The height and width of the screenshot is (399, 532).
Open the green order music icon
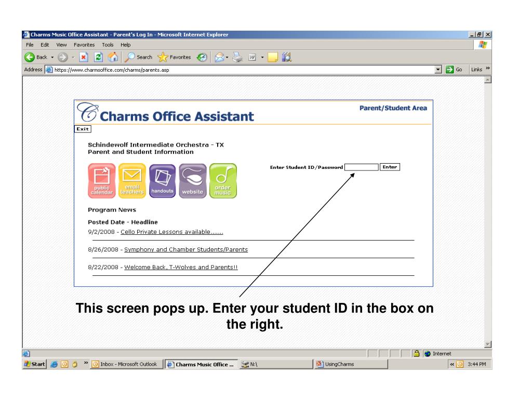point(223,181)
